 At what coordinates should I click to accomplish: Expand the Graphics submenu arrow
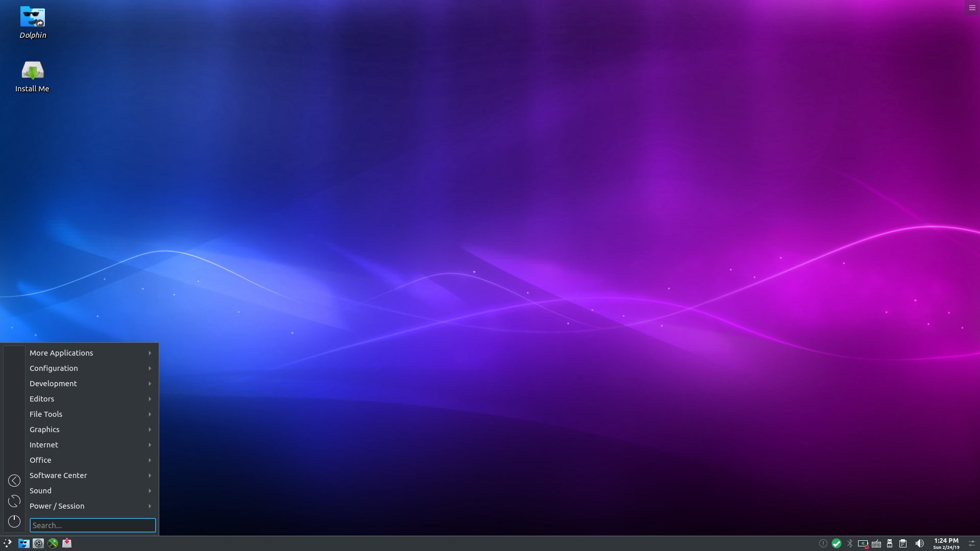click(x=150, y=430)
